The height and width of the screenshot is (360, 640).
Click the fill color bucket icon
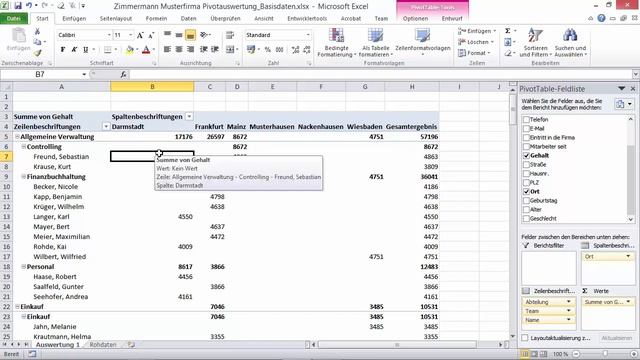pyautogui.click(x=129, y=49)
